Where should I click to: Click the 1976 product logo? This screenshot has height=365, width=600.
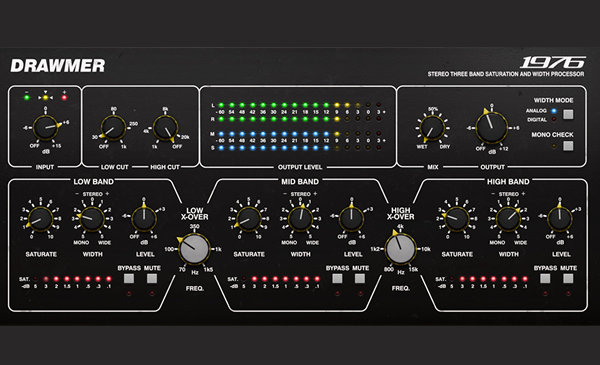pos(553,62)
